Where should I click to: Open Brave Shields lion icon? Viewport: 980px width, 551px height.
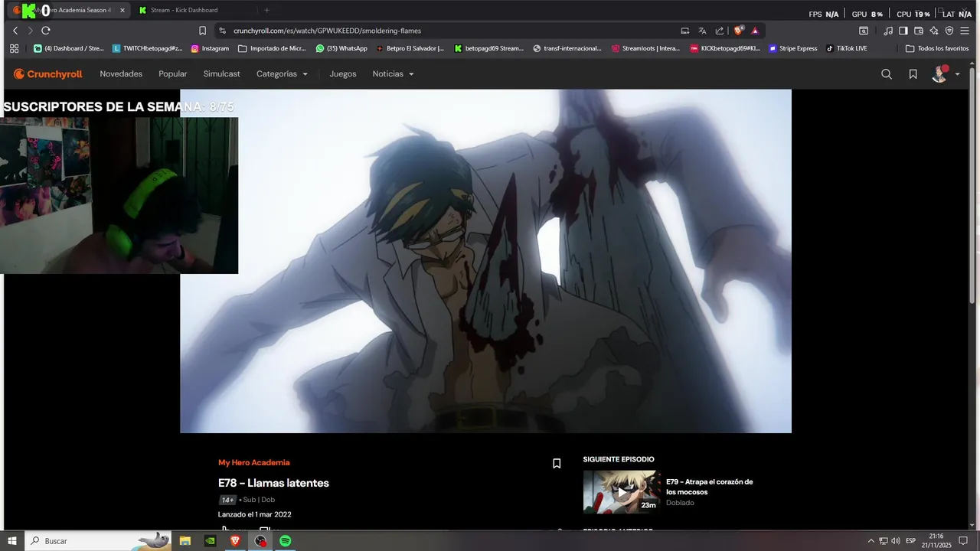(738, 31)
